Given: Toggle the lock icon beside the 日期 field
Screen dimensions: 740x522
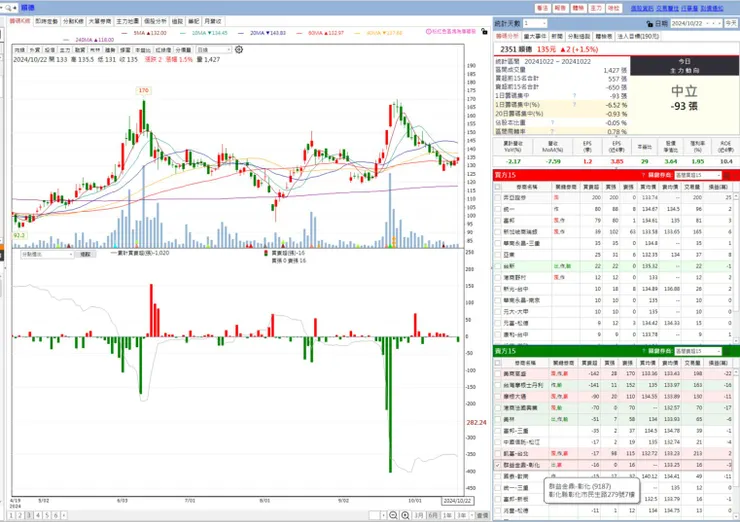Looking at the screenshot, I should pyautogui.click(x=650, y=23).
